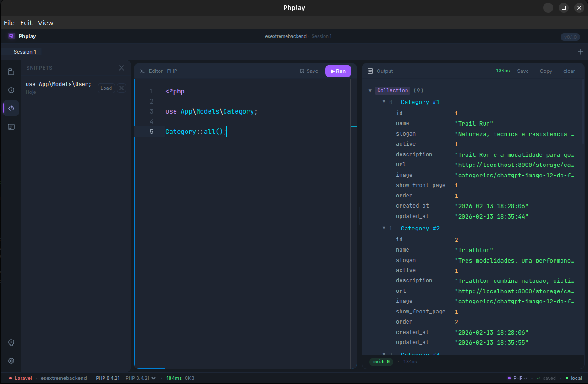Click the 'local' connection indicator
The height and width of the screenshot is (384, 588).
coord(573,378)
